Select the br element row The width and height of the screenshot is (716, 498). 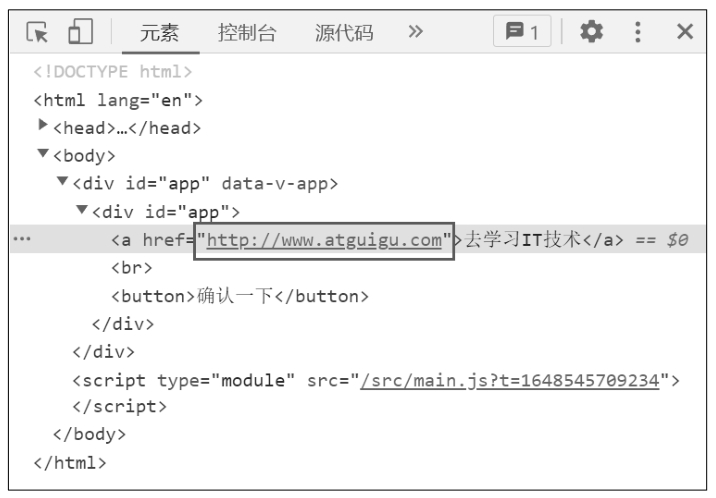click(x=131, y=269)
